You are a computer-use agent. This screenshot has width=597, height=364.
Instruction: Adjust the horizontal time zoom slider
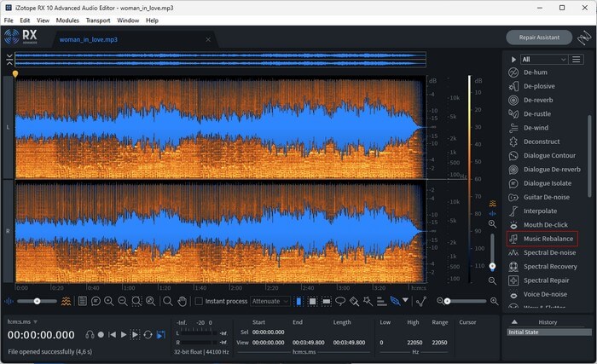[467, 301]
